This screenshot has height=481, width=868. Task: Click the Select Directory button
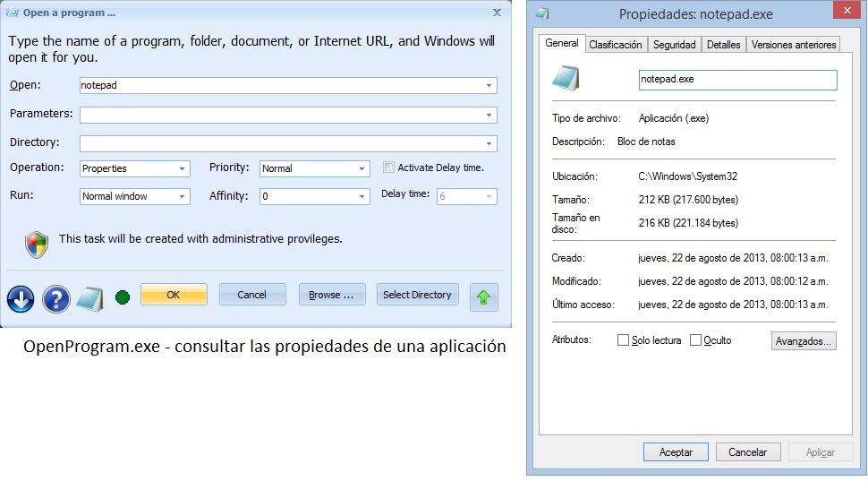(417, 295)
